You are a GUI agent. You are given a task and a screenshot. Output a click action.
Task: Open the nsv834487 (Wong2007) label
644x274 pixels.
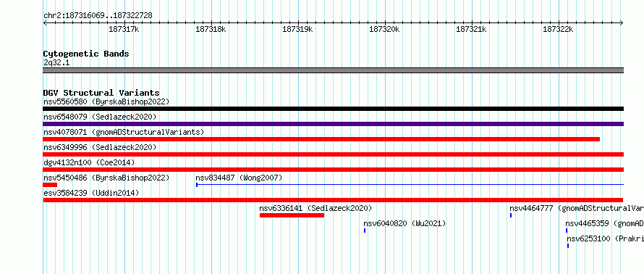[x=239, y=178]
